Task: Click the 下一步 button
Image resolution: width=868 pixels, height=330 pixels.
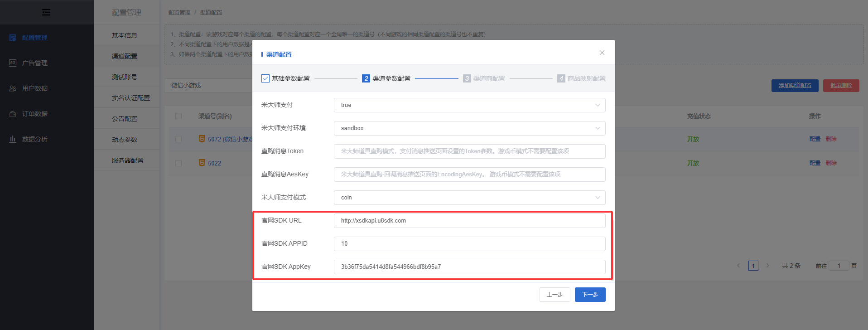Action: pyautogui.click(x=590, y=295)
